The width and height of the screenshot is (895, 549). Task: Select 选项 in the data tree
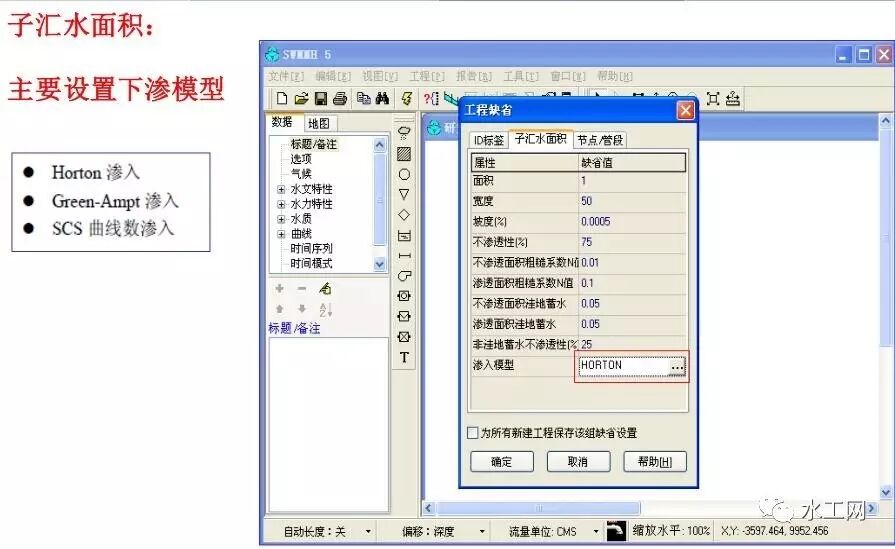click(x=301, y=159)
